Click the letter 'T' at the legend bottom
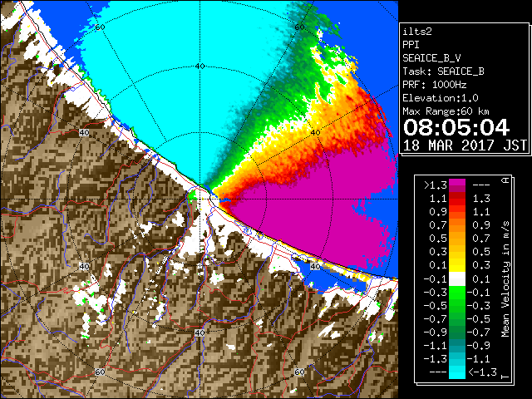Viewport: 532px width, 399px height. (x=505, y=377)
